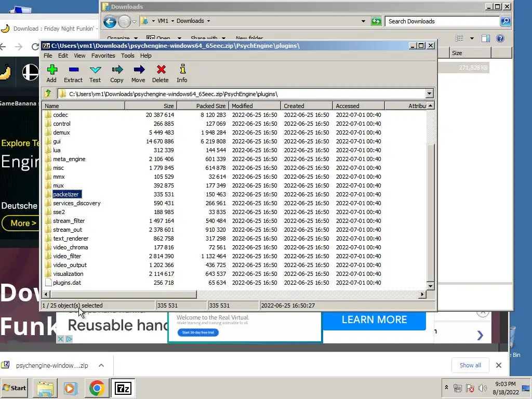Click the gui folder icon
Image resolution: width=532 pixels, height=399 pixels.
pos(48,141)
